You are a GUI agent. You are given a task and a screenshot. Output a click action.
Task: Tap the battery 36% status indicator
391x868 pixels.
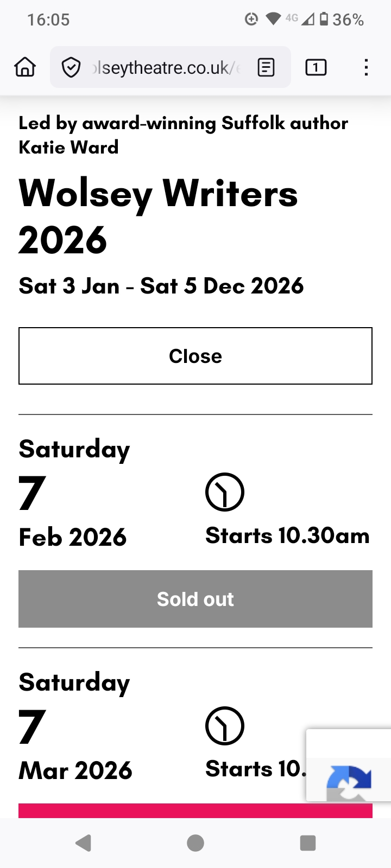(341, 20)
